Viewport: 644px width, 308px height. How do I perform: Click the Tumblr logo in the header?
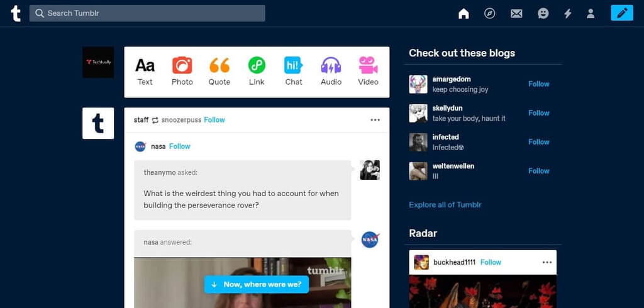tap(16, 14)
